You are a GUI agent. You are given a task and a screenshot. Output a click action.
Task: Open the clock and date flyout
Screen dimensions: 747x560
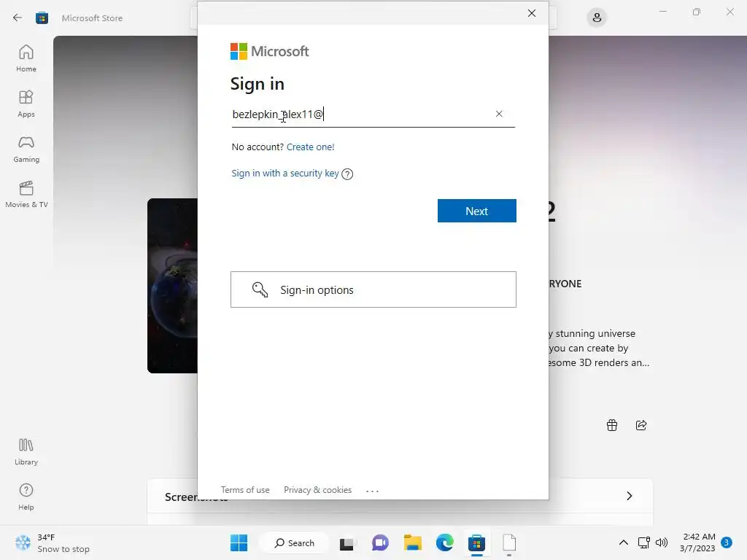click(697, 542)
